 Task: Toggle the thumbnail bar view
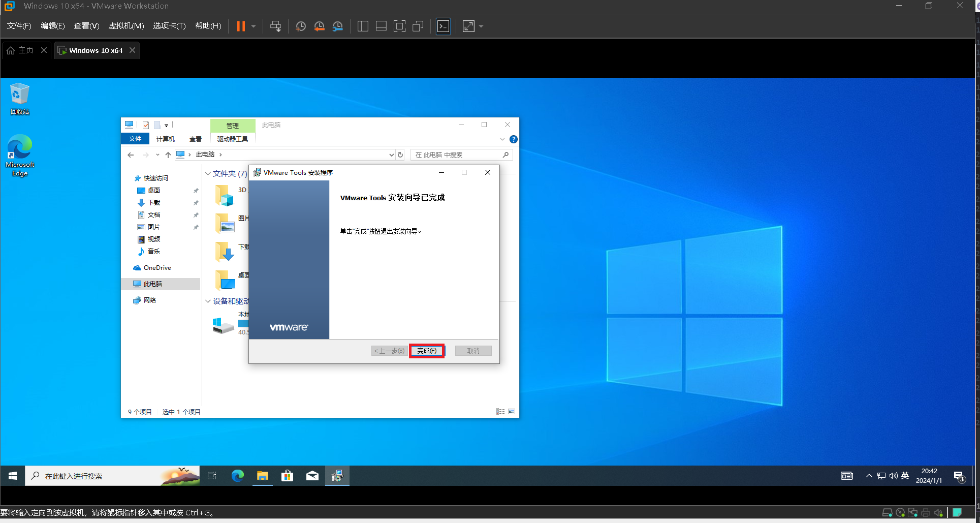pos(381,26)
